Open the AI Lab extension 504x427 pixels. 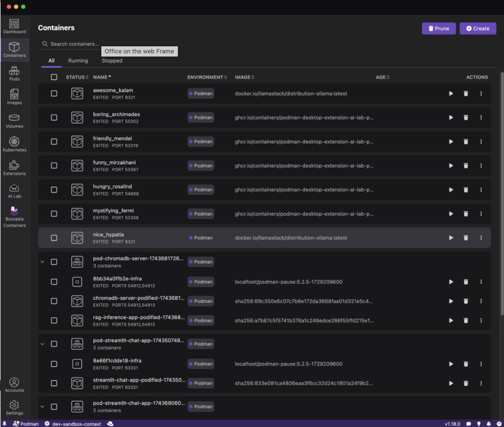[x=14, y=191]
